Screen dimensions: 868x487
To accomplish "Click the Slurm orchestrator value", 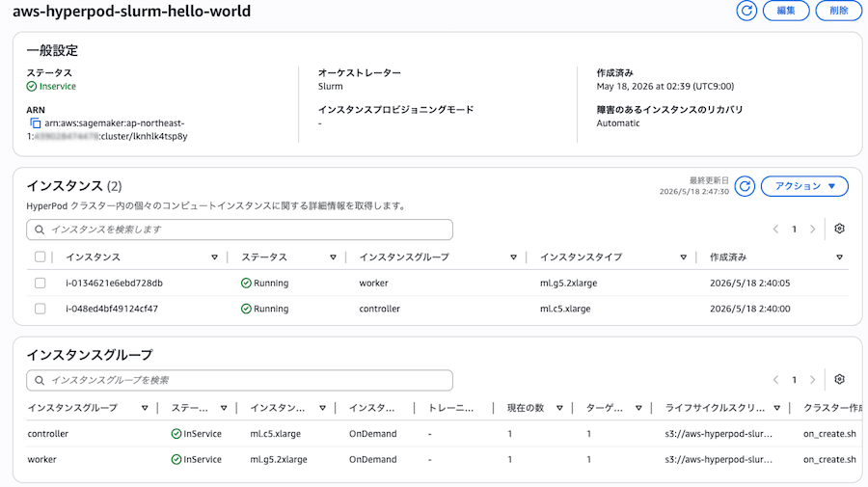I will coord(331,87).
